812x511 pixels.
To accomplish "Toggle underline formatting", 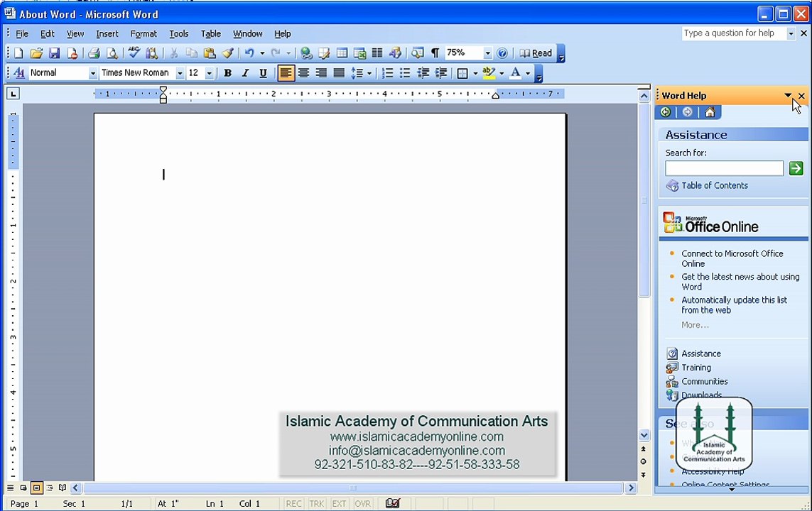I will point(263,73).
